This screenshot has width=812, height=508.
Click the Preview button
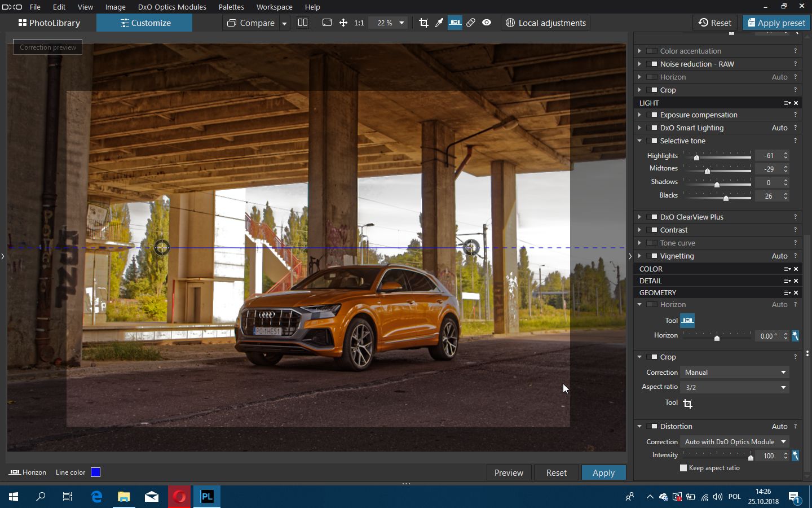509,472
